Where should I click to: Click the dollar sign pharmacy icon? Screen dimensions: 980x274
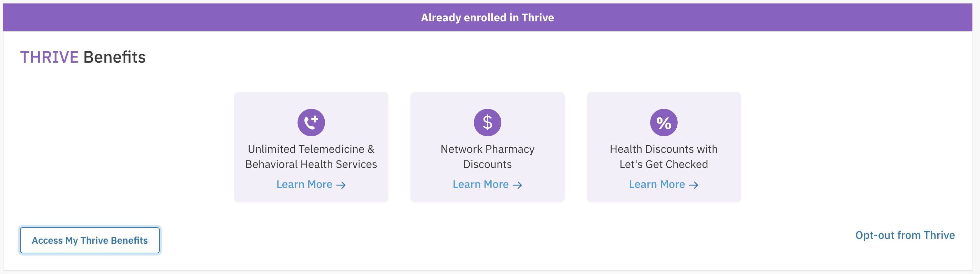[x=487, y=123]
